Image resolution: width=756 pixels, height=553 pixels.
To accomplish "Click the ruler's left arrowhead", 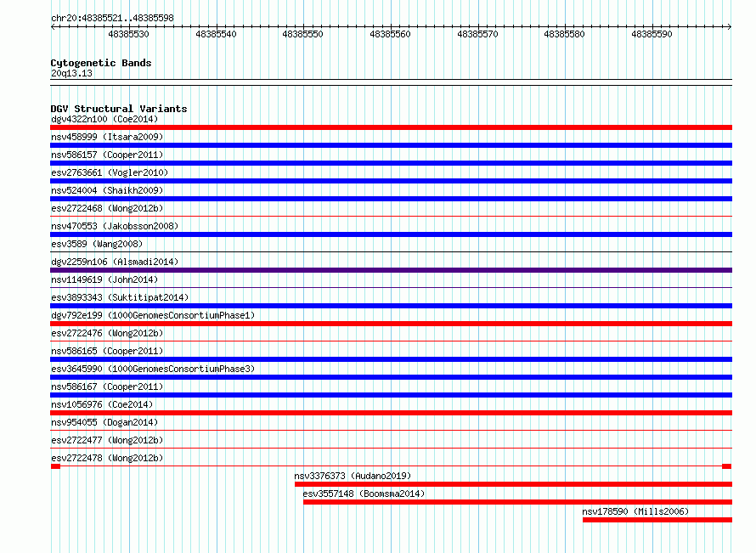I will pos(53,27).
